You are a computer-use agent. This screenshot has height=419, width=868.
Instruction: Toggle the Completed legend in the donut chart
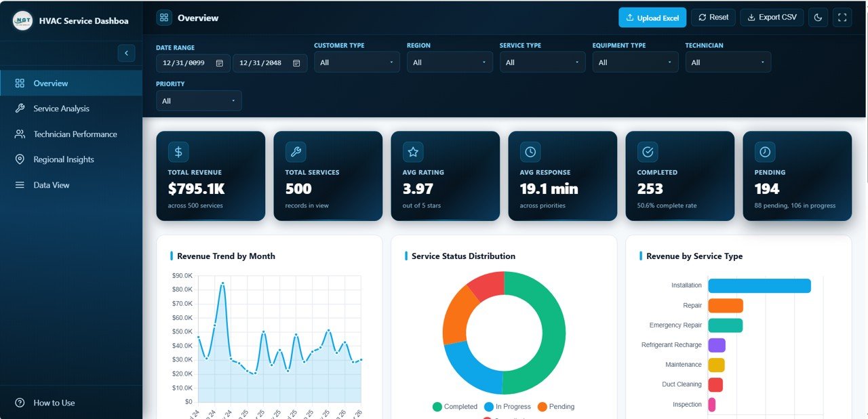[x=454, y=406]
